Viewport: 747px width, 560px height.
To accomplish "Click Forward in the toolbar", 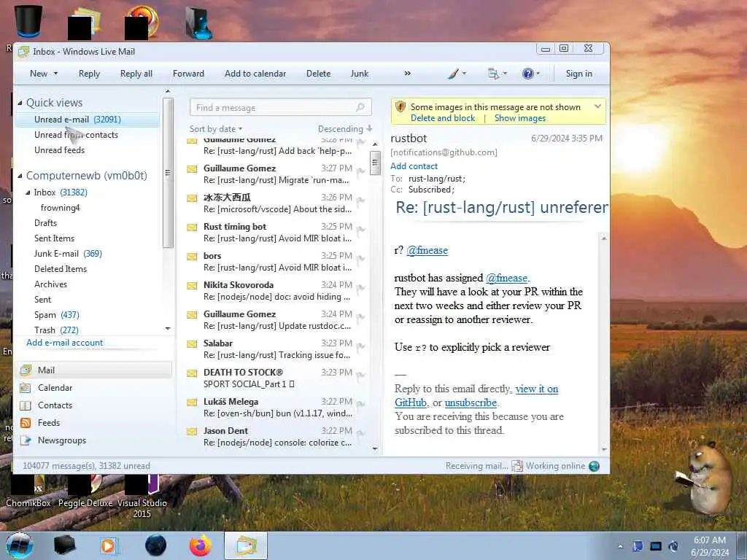I will click(188, 74).
